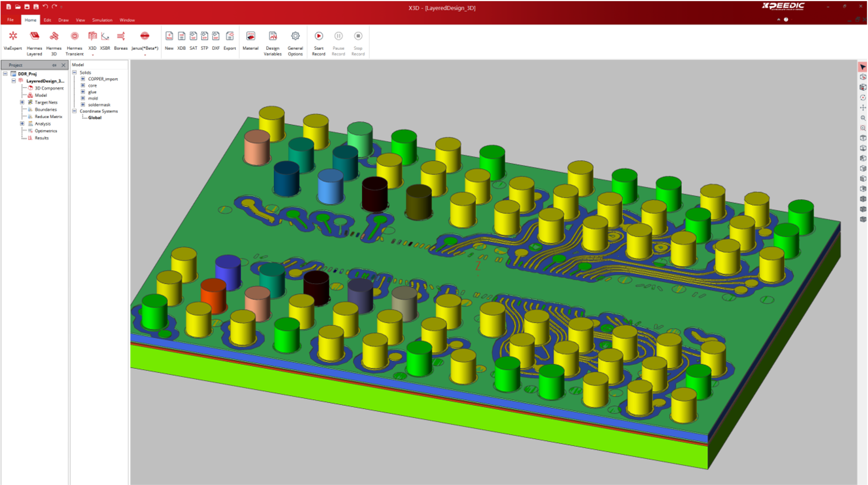The width and height of the screenshot is (868, 485).
Task: Open the X3D dropdown arrow
Action: pyautogui.click(x=92, y=55)
